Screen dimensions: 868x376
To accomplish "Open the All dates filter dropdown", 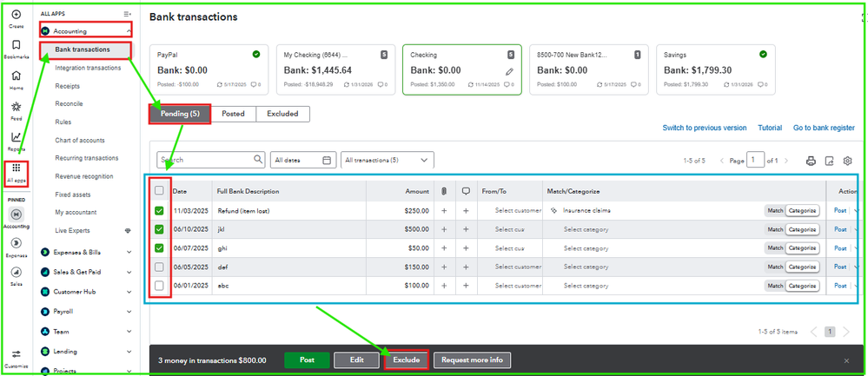I will pos(303,160).
